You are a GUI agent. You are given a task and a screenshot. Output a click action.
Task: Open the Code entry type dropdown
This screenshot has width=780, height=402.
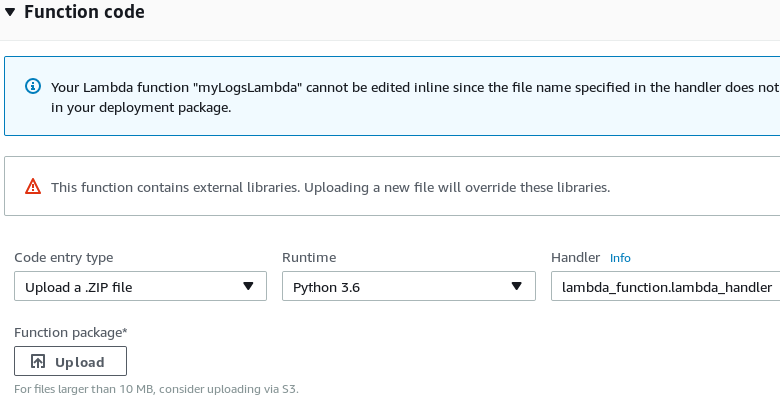point(140,287)
